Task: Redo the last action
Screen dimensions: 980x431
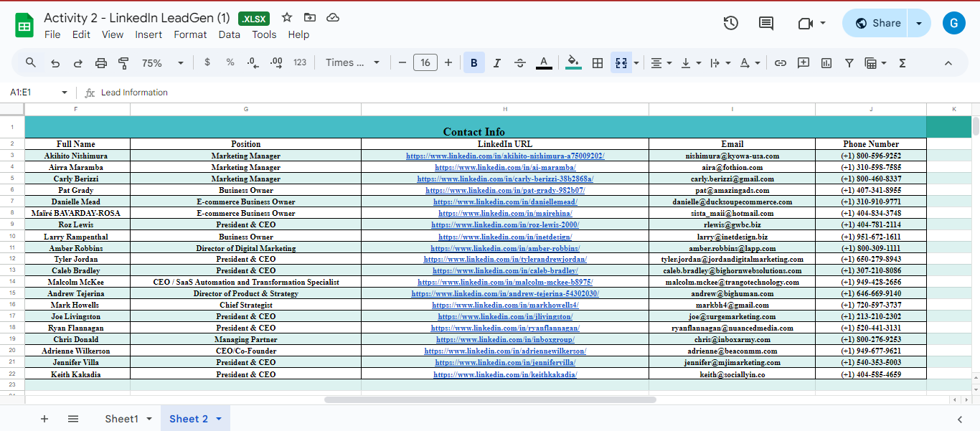Action: 78,63
